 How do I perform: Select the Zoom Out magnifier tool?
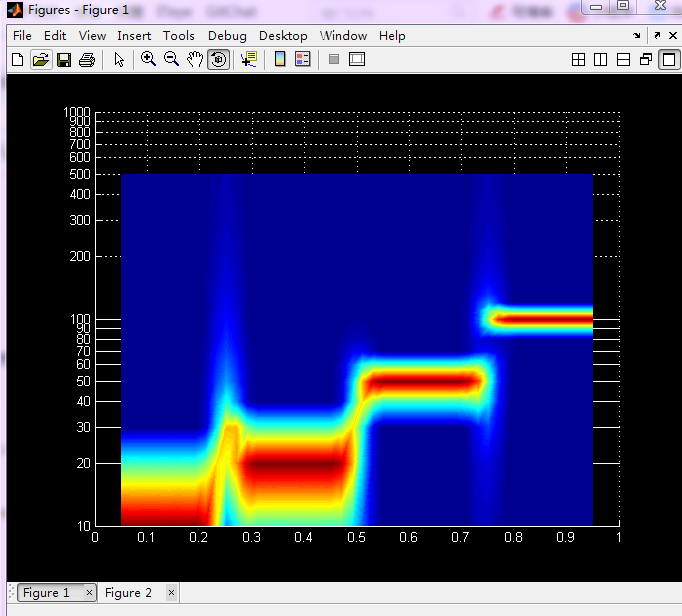click(x=171, y=60)
